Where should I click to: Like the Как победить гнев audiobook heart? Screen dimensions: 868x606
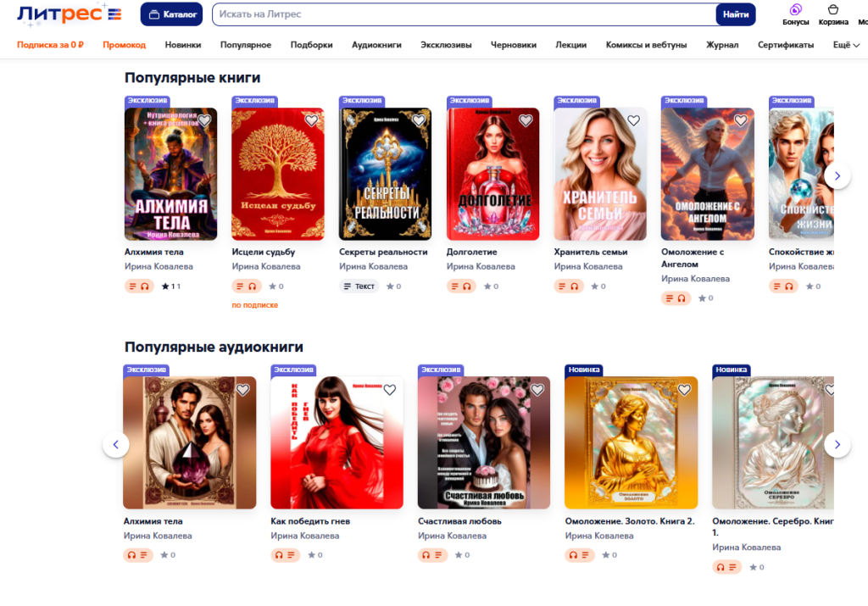pyautogui.click(x=390, y=390)
